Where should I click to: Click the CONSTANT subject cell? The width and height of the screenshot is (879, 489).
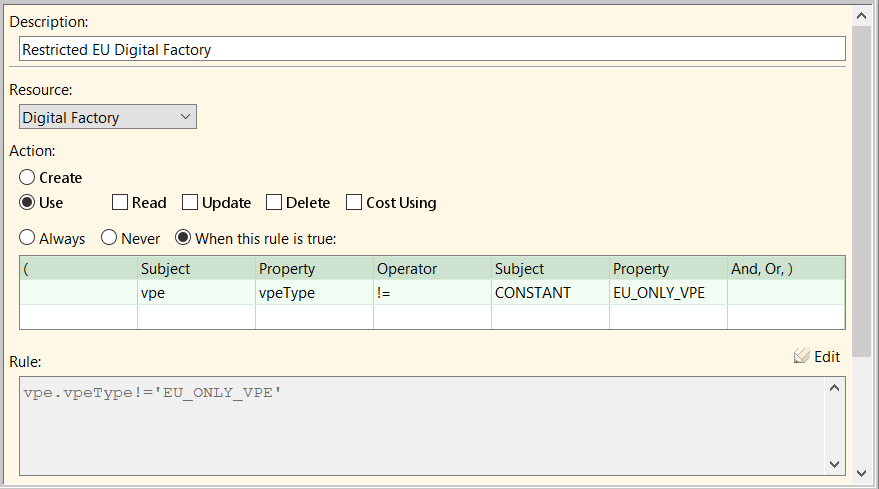coord(550,293)
